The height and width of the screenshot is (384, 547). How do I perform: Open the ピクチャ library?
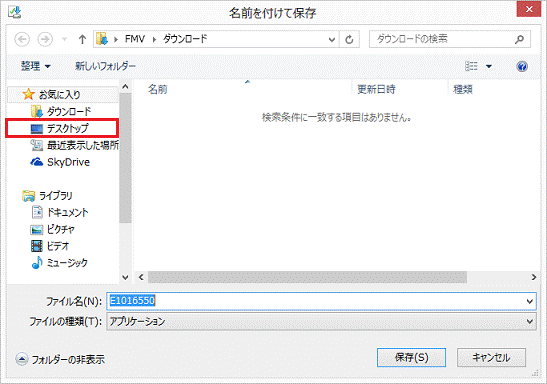click(x=53, y=229)
